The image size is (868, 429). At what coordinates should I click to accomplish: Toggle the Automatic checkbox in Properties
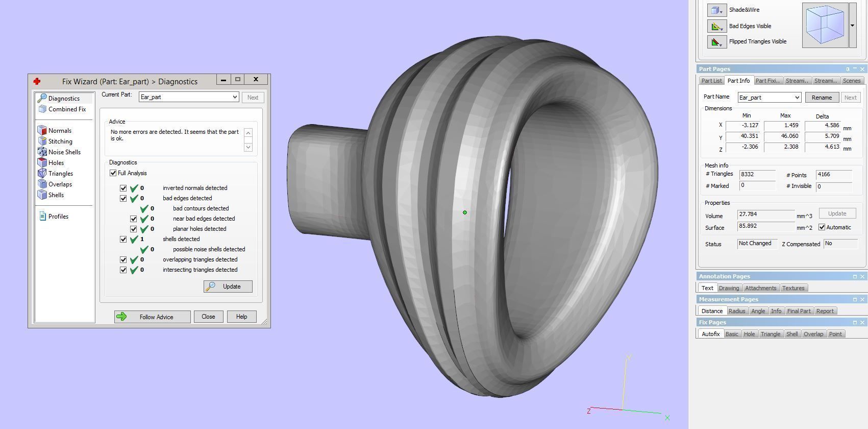click(x=822, y=227)
